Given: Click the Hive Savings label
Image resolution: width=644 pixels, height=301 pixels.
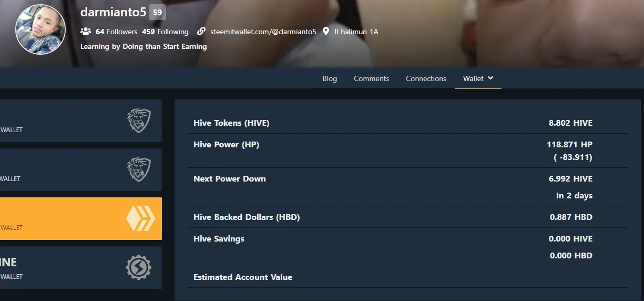Looking at the screenshot, I should point(219,239).
